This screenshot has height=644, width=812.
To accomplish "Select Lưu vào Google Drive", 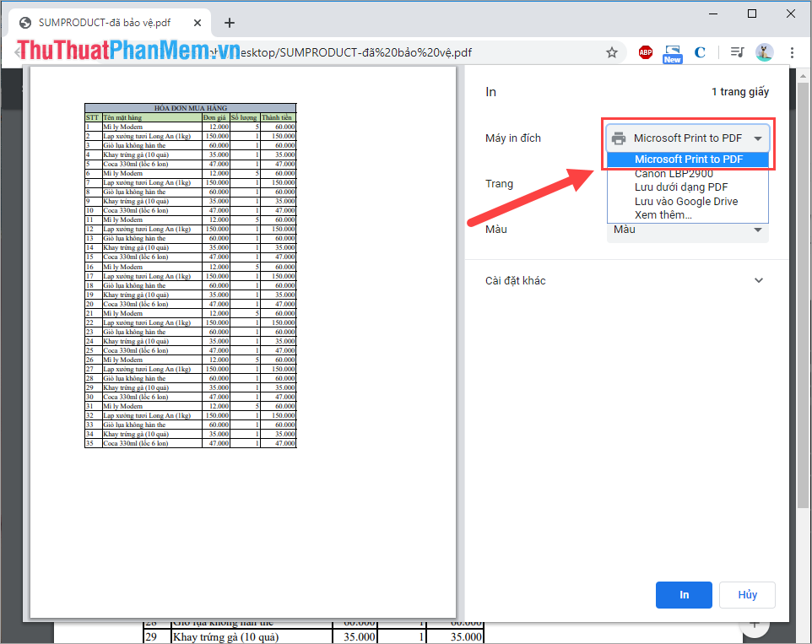I will [x=688, y=202].
